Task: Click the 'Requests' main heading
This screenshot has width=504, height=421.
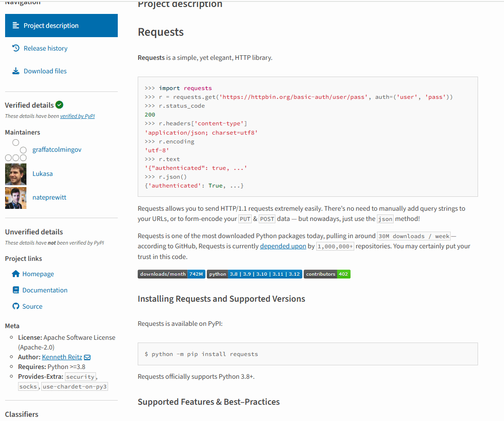Action: [161, 32]
